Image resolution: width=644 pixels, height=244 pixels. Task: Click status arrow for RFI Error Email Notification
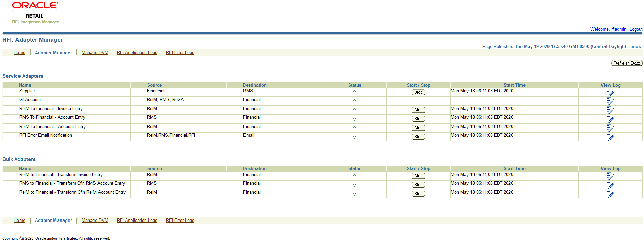pyautogui.click(x=354, y=137)
